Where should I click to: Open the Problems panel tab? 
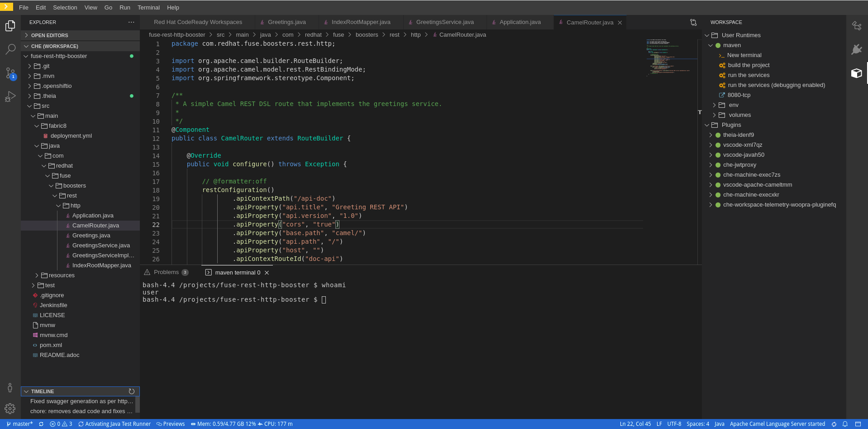pos(166,272)
